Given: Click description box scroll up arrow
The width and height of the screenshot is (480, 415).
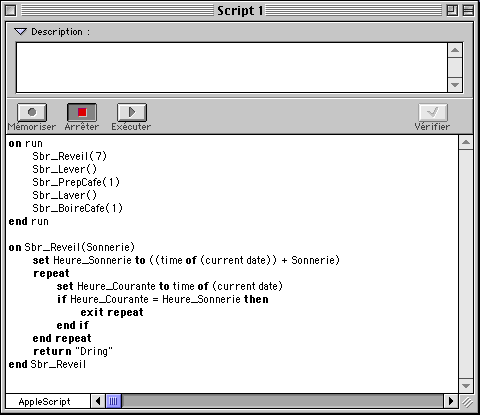Looking at the screenshot, I should (x=455, y=50).
